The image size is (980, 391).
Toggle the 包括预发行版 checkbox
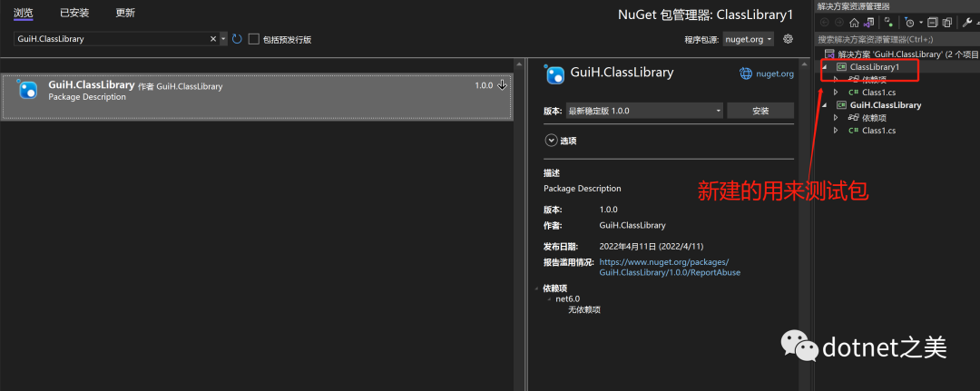(254, 39)
